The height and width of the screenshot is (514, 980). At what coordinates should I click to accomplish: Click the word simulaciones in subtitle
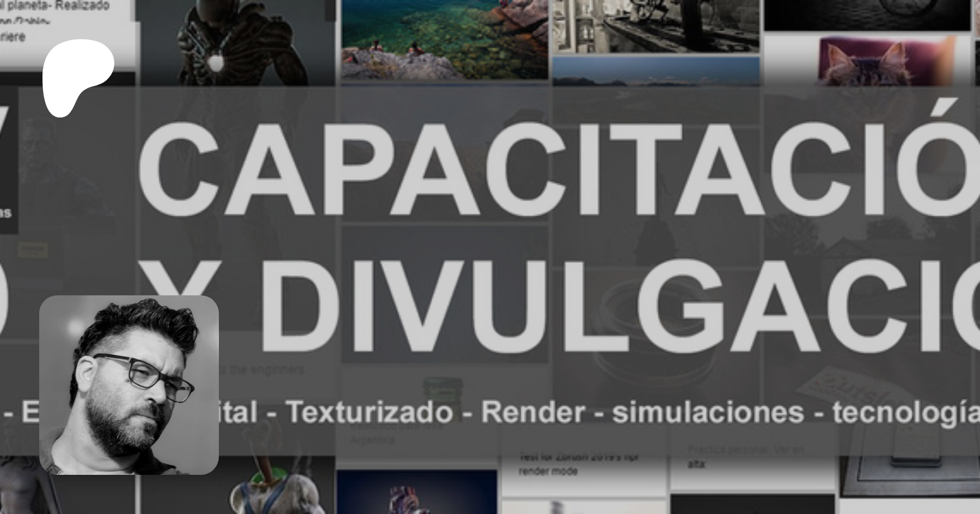point(707,412)
